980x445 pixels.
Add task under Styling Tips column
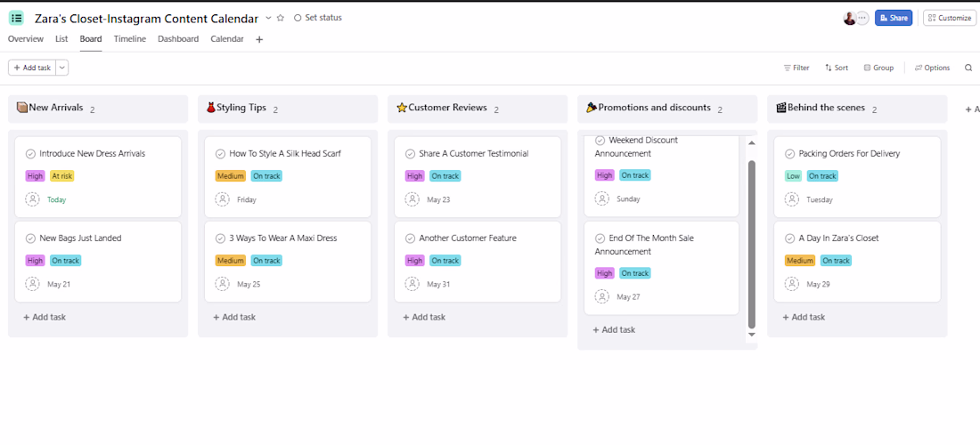click(234, 317)
